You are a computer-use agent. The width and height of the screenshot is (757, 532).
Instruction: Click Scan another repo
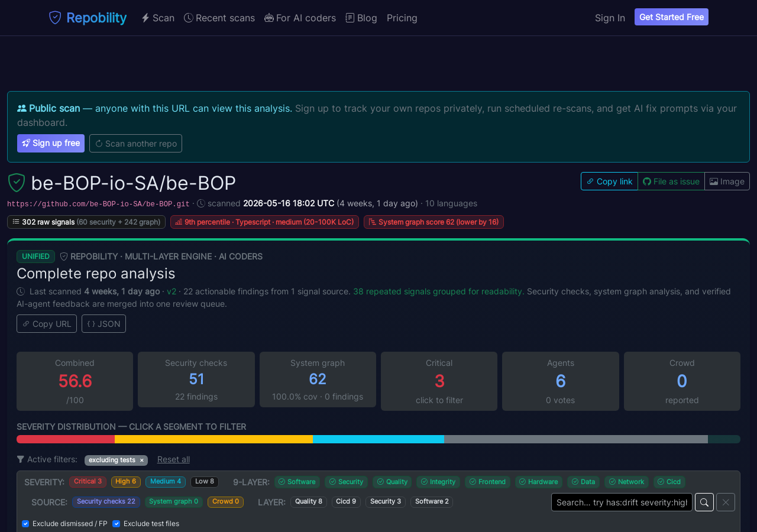click(x=135, y=143)
